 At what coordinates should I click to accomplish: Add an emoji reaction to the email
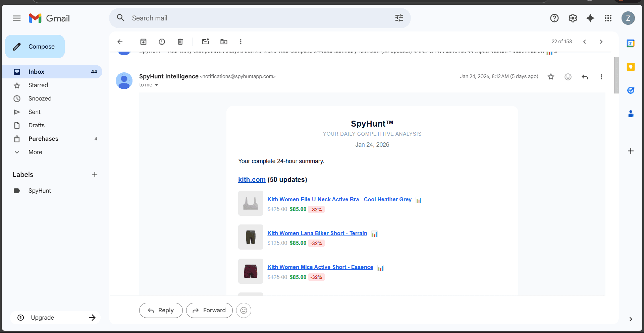click(x=568, y=77)
